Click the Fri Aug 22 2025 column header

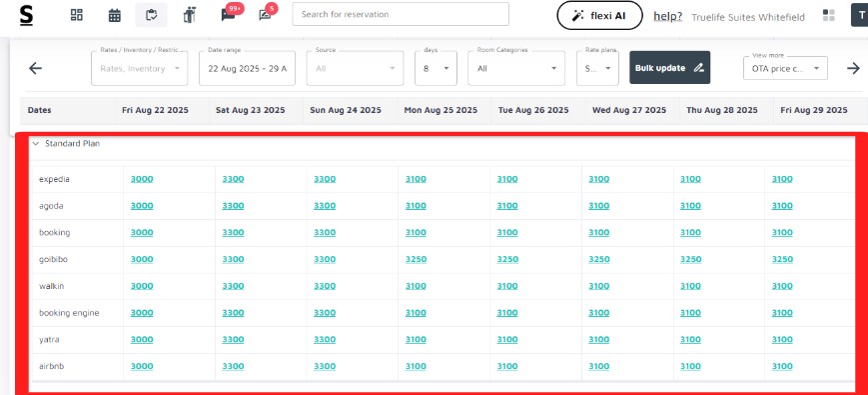coord(155,110)
